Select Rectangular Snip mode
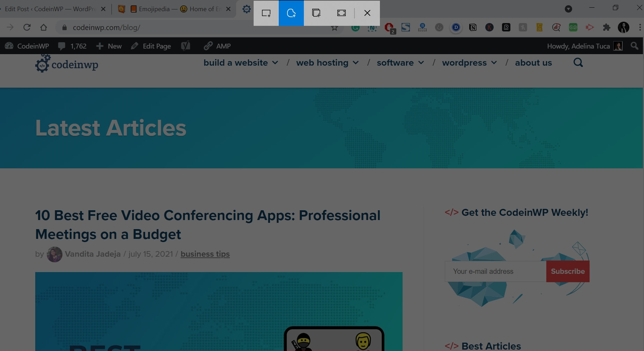This screenshot has width=644, height=351. click(x=266, y=13)
